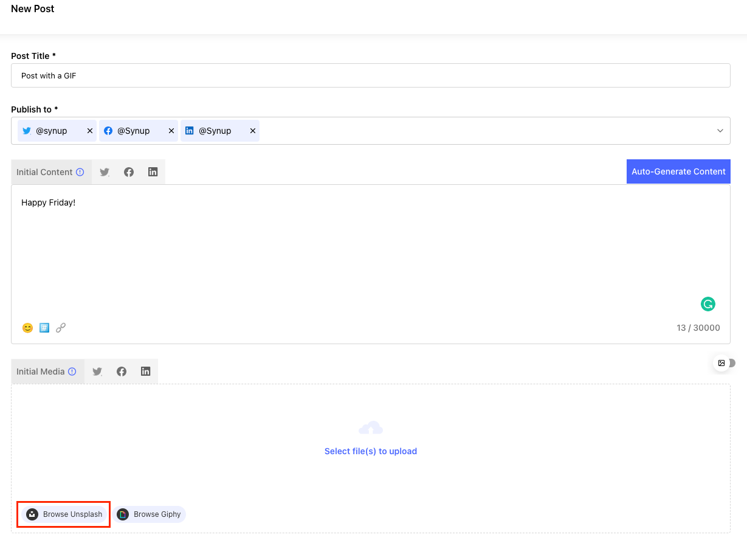
Task: Click the Auto-Generate Content button
Action: click(x=678, y=171)
